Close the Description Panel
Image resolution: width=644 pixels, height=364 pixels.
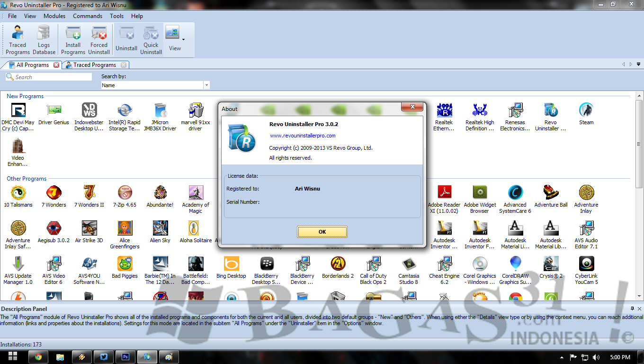[640, 309]
